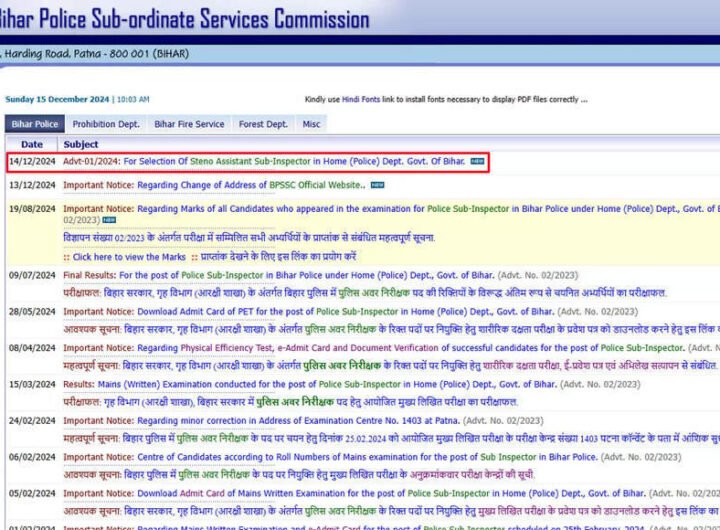The image size is (720, 530).
Task: Open Hindi परीक्षाफल link for final results
Action: click(365, 293)
